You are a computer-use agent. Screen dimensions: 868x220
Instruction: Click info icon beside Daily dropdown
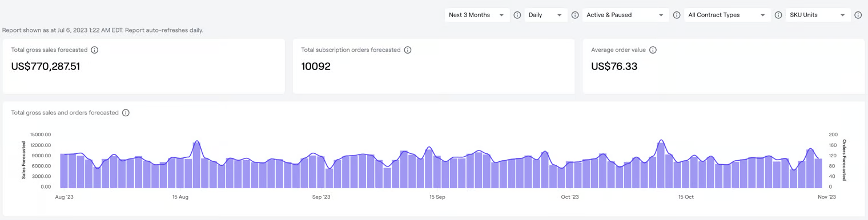tap(575, 15)
